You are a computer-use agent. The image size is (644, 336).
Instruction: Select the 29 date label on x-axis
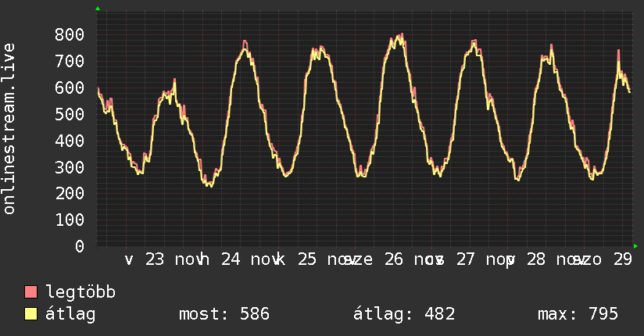(x=623, y=260)
